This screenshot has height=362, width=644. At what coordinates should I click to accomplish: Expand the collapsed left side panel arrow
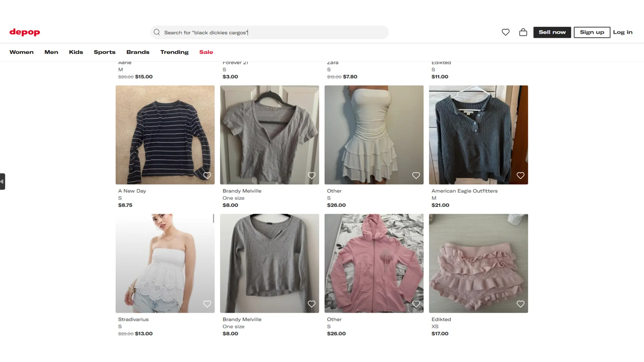pos(2,181)
